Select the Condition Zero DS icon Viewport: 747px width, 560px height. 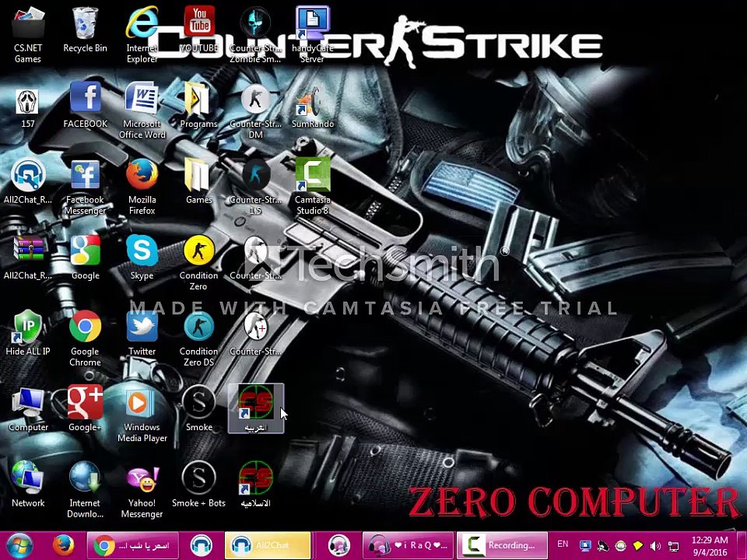(198, 338)
